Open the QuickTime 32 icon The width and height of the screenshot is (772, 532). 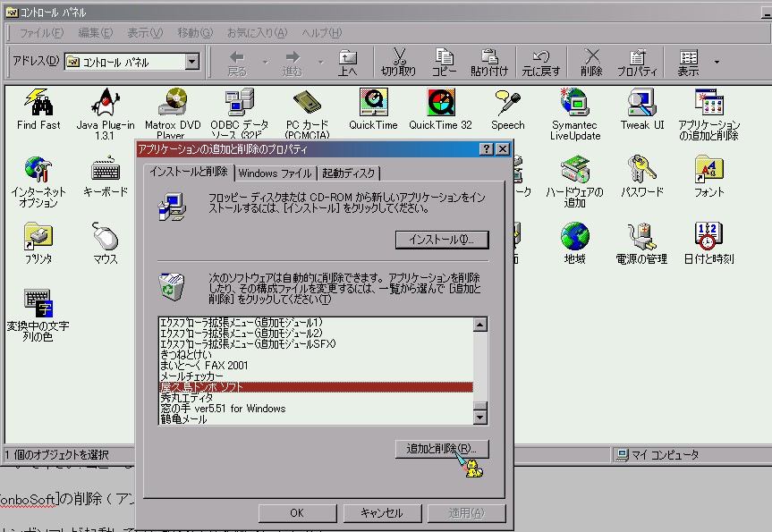coord(440,109)
